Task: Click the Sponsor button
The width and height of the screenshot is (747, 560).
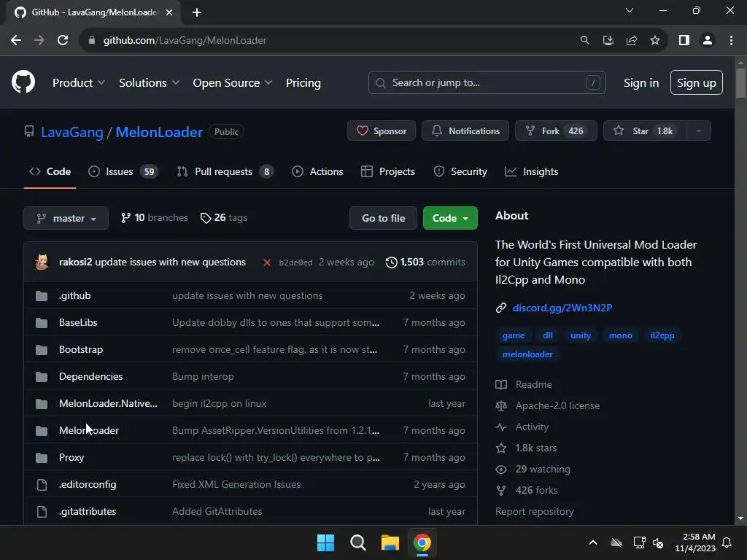Action: (382, 131)
